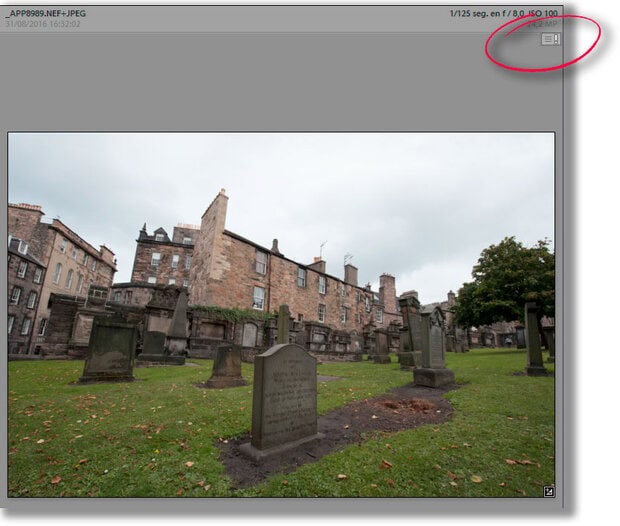620x526 pixels.
Task: Click the gray headstone right of center
Action: click(434, 345)
